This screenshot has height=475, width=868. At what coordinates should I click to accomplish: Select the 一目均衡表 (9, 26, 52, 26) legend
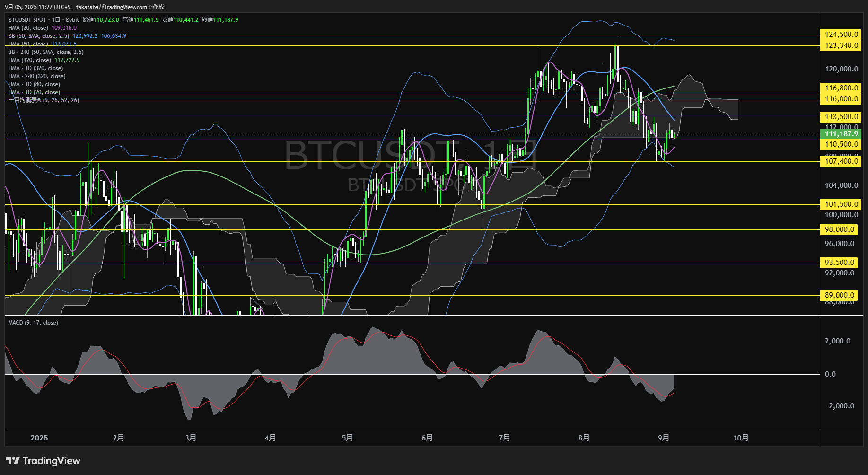point(44,100)
